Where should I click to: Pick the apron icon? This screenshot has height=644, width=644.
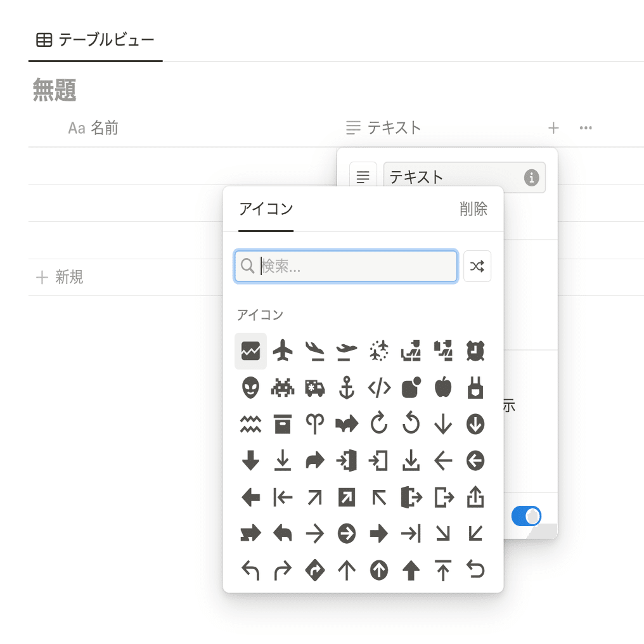pyautogui.click(x=475, y=388)
